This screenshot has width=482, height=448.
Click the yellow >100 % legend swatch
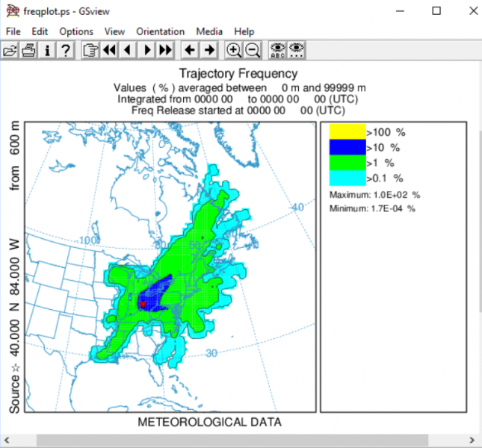coord(347,131)
